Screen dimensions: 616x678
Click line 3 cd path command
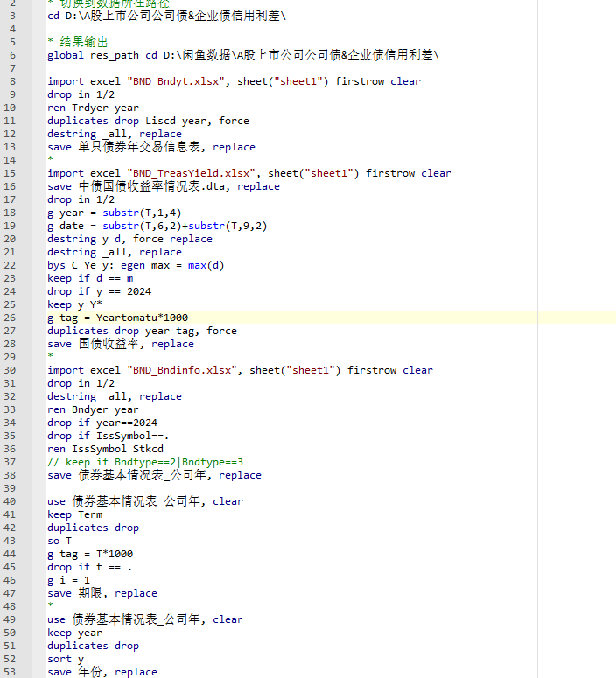[x=166, y=16]
